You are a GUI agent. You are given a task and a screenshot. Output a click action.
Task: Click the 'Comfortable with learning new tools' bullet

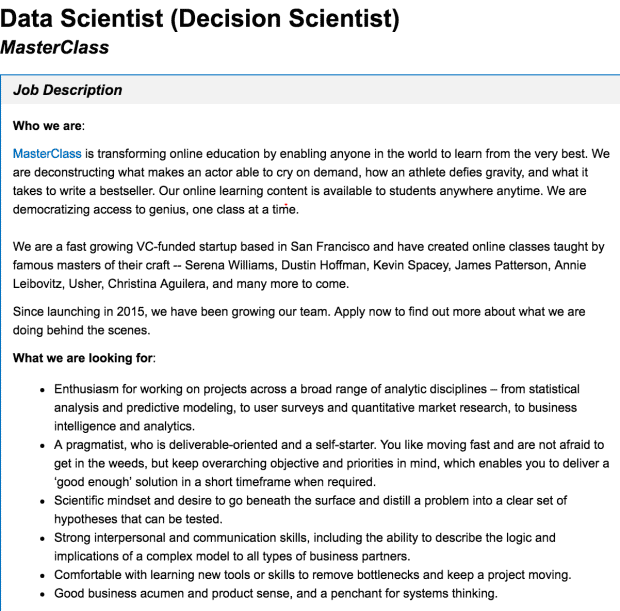pyautogui.click(x=312, y=575)
